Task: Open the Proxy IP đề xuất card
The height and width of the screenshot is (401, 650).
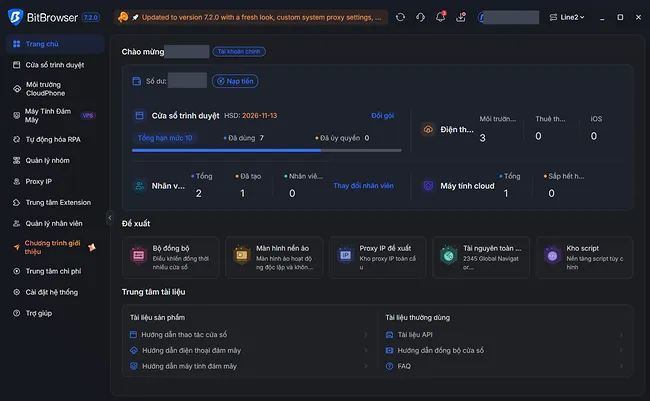Action: click(x=377, y=257)
